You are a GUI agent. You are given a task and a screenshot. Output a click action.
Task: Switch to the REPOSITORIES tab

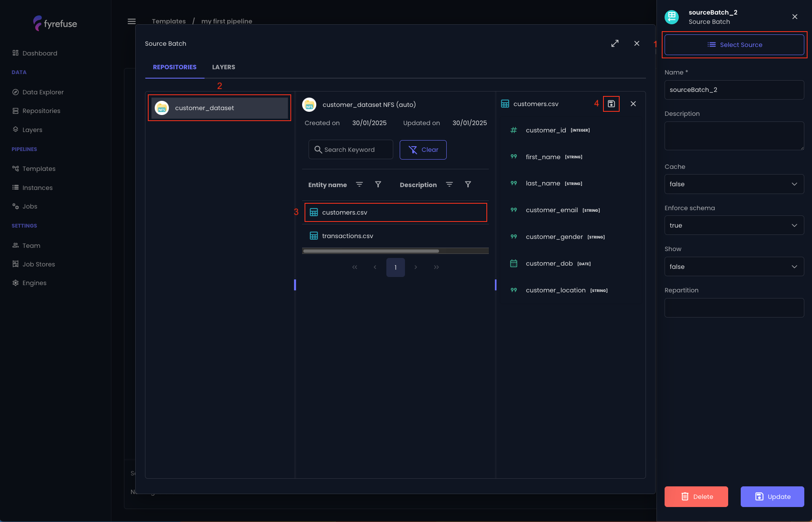tap(175, 67)
